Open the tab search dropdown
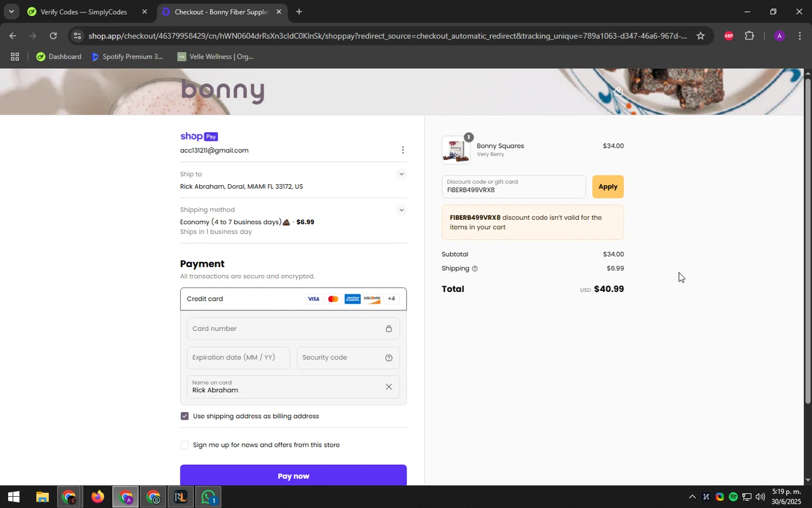Screen dimensions: 812x508 click(x=11, y=12)
